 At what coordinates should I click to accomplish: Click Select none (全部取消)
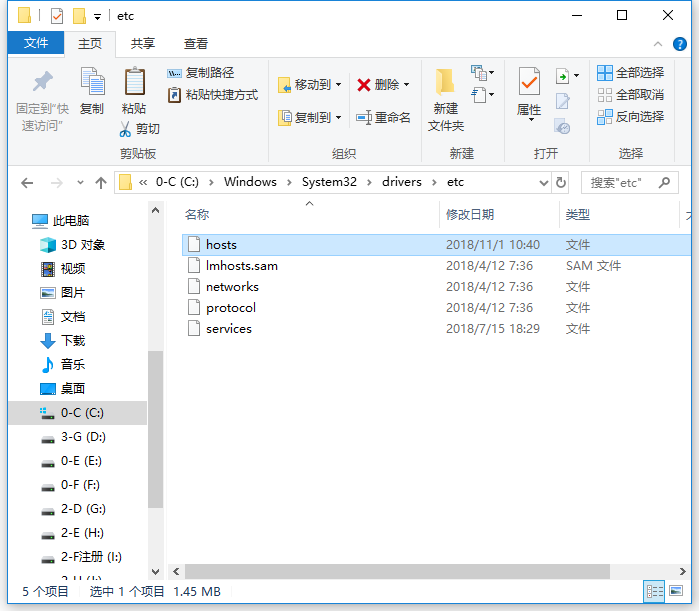pos(630,95)
